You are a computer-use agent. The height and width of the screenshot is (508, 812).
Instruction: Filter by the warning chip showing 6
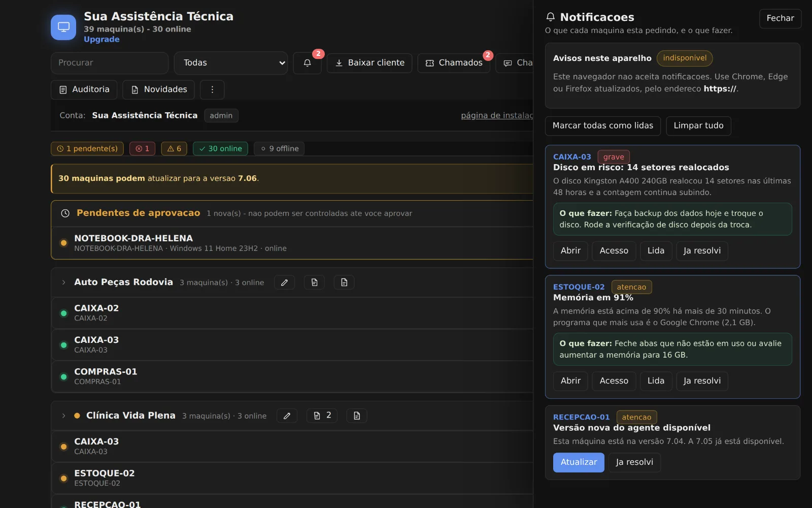click(174, 148)
